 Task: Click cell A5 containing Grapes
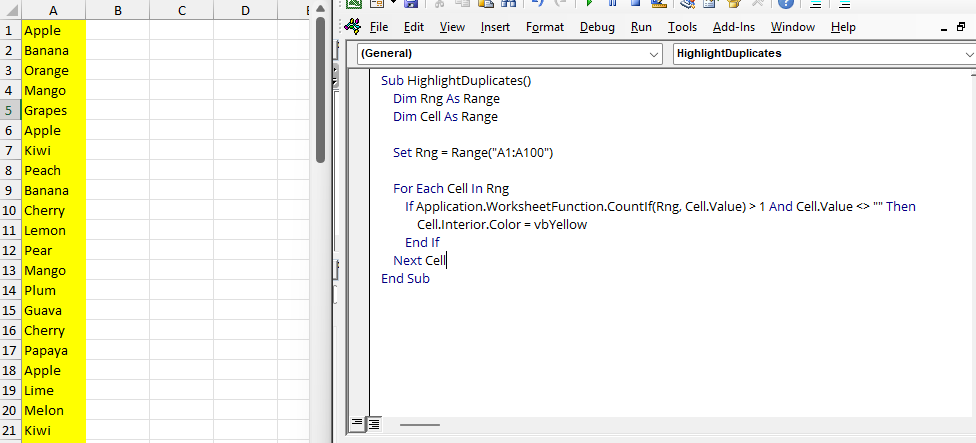(54, 111)
